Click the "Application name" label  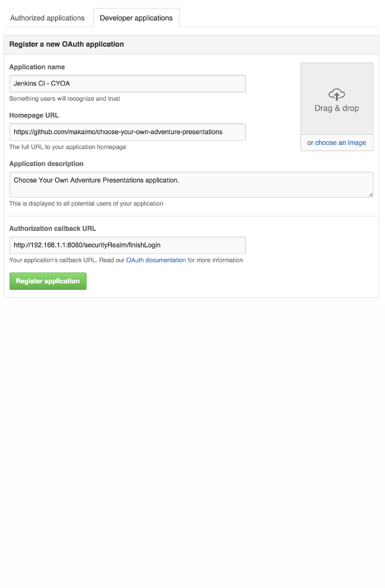(37, 67)
